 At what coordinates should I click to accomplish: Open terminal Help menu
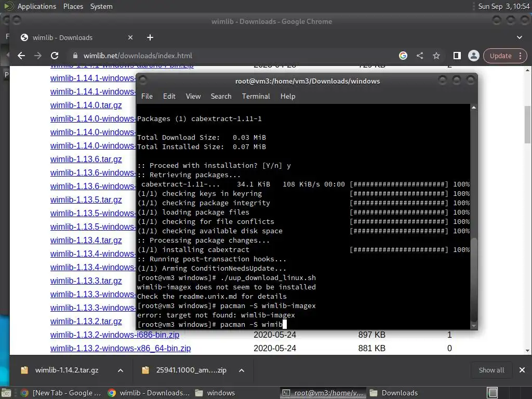pos(288,96)
